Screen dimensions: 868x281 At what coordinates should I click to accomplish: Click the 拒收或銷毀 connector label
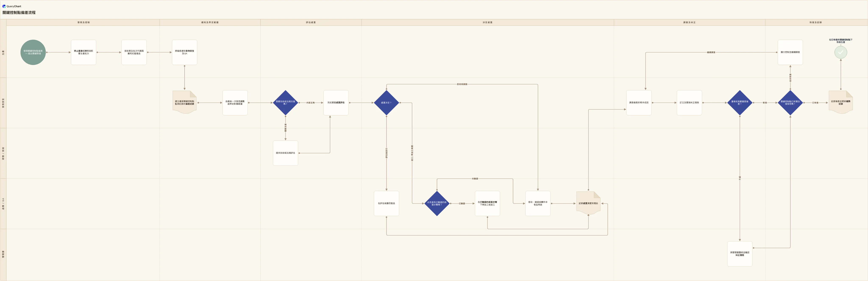[462, 84]
